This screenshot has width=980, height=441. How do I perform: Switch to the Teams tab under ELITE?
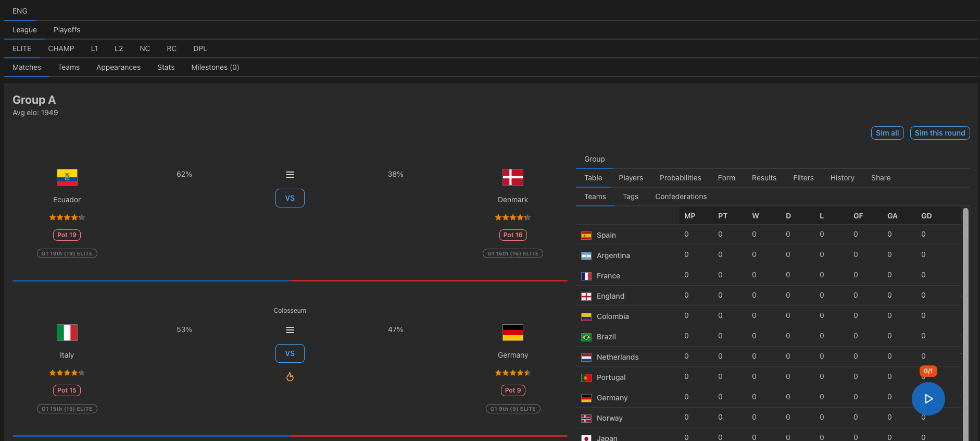point(69,67)
